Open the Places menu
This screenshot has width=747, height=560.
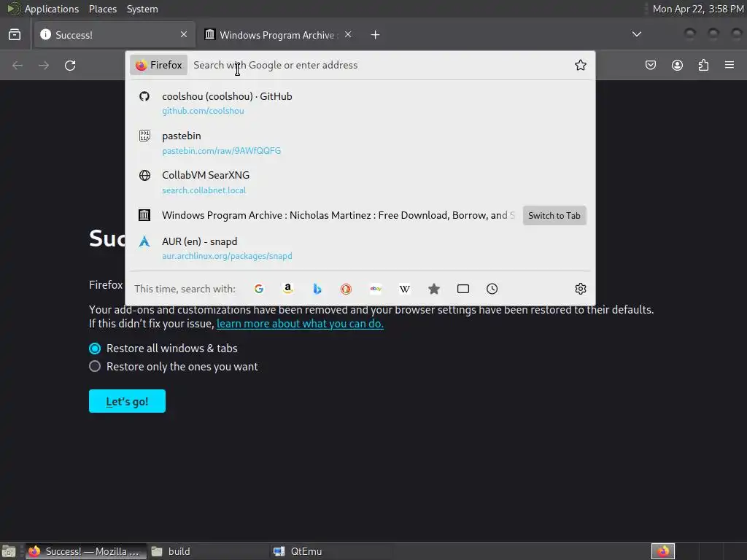coord(102,9)
